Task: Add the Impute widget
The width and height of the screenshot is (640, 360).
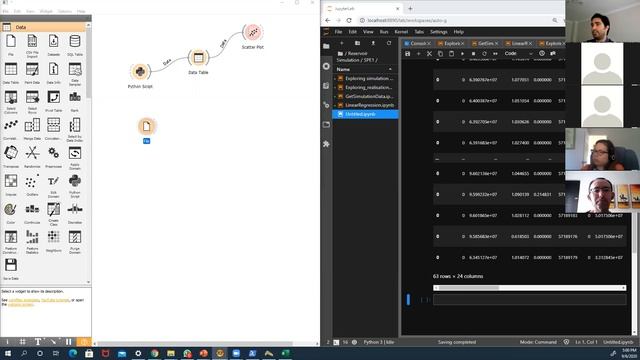Action: (x=11, y=185)
